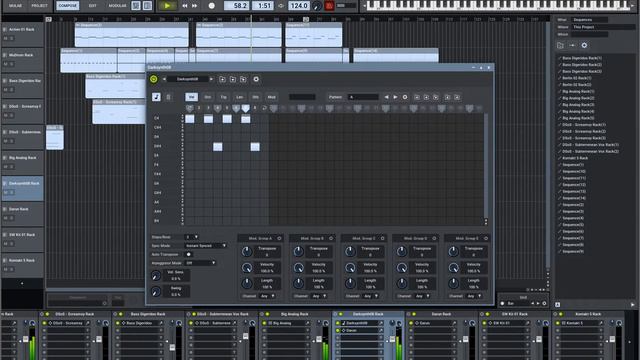Image resolution: width=640 pixels, height=360 pixels.
Task: Toggle the D#4 note at step four
Action: click(x=218, y=147)
